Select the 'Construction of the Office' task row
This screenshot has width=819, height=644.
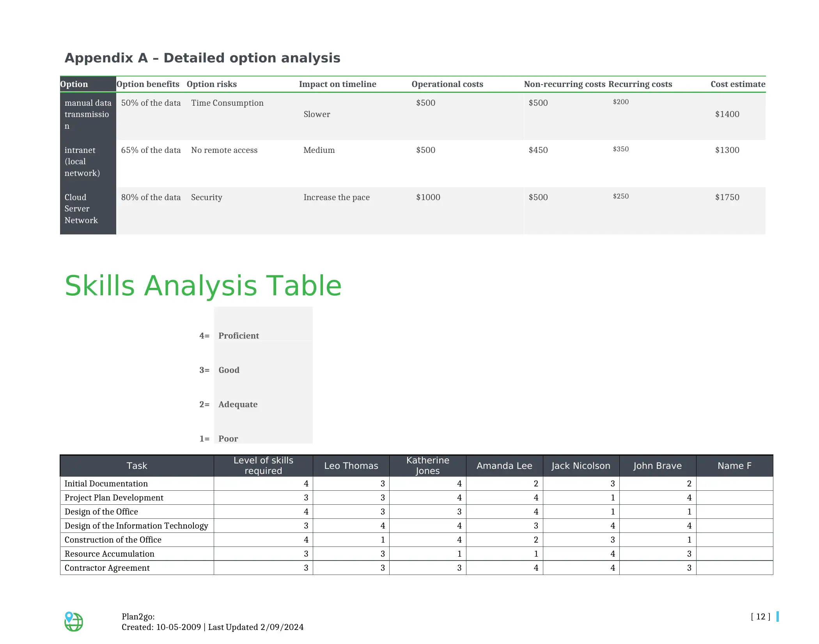click(x=417, y=540)
